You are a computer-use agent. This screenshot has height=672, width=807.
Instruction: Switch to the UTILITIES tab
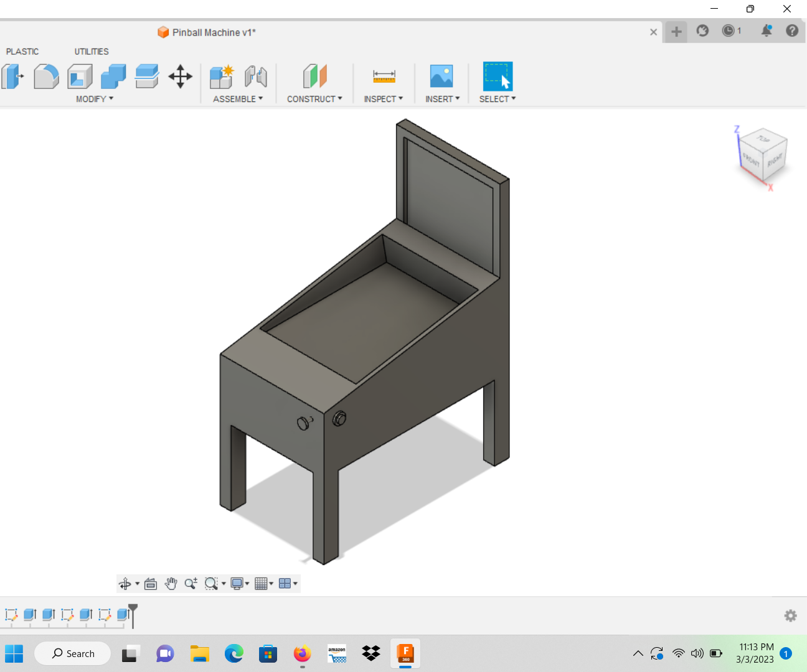[92, 52]
